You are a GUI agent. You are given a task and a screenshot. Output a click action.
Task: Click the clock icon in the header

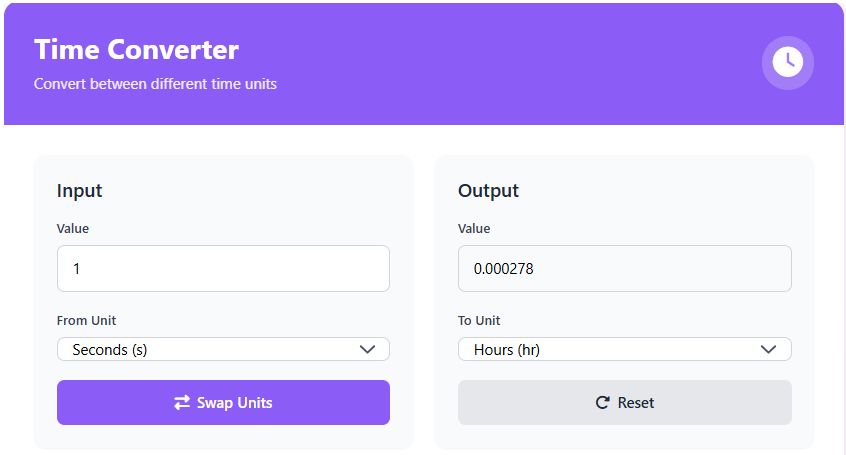click(x=788, y=62)
